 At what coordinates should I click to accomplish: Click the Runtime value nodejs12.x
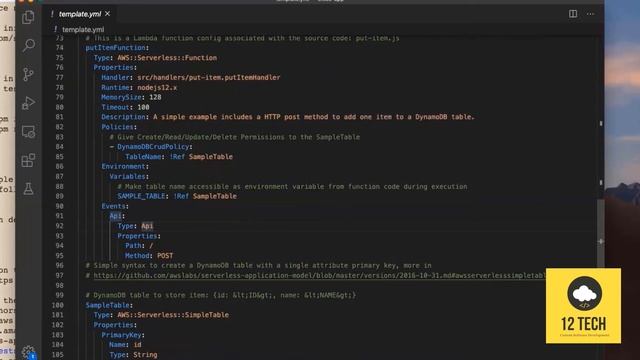157,87
